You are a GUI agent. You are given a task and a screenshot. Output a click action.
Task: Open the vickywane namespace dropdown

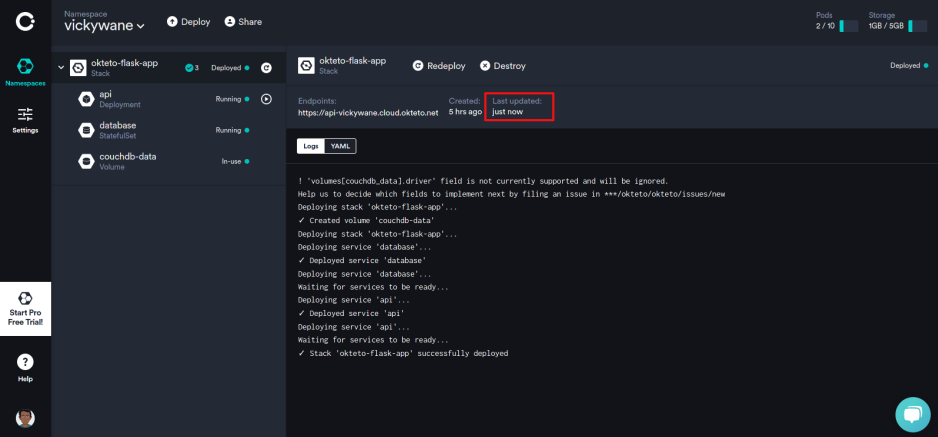point(105,26)
